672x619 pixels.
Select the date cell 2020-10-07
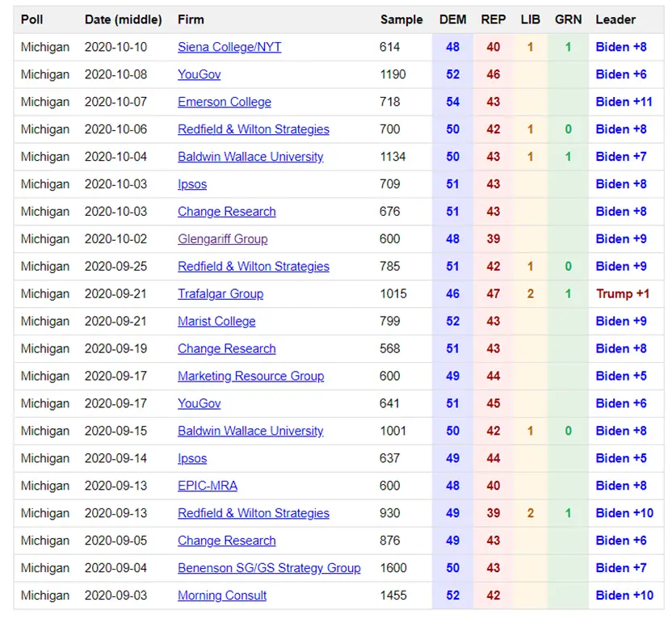(115, 102)
